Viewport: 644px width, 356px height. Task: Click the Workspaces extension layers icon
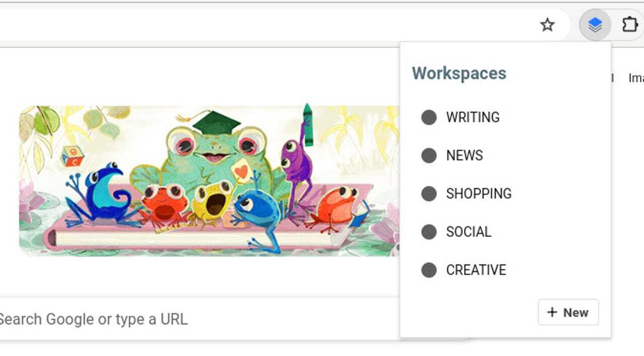click(595, 25)
